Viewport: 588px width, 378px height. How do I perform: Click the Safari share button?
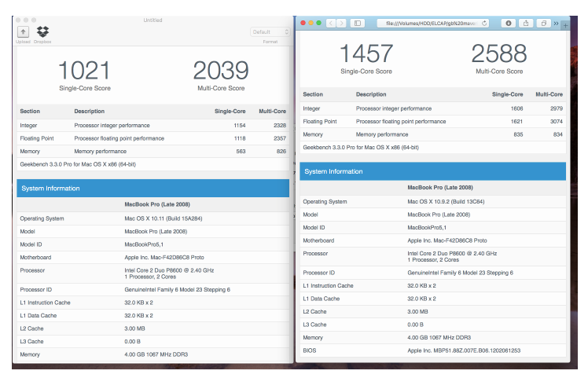(x=526, y=24)
